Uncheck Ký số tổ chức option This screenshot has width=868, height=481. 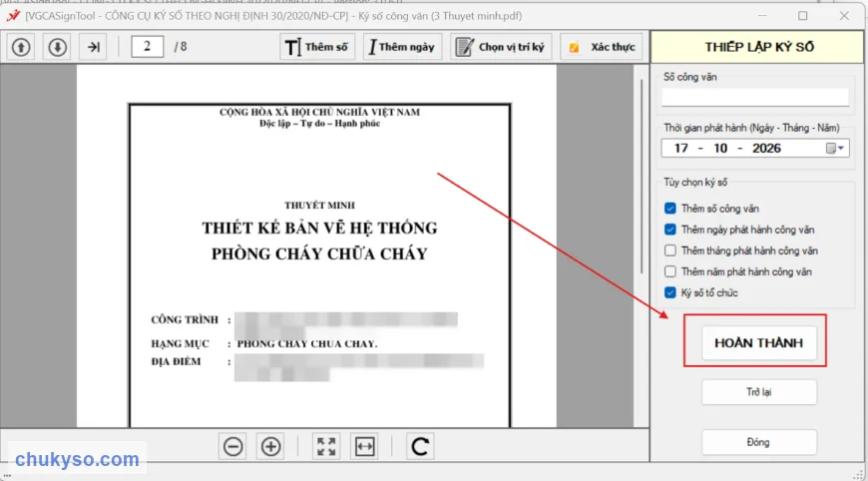669,292
